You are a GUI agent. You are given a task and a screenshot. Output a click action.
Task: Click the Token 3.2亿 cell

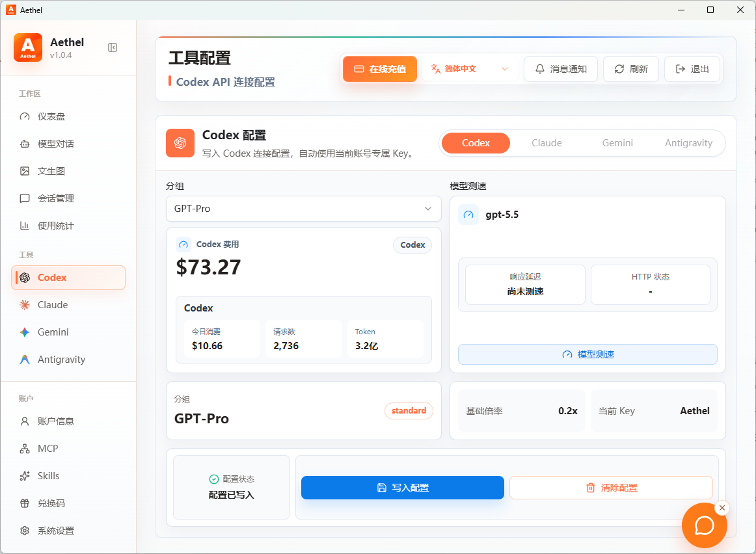(x=385, y=339)
